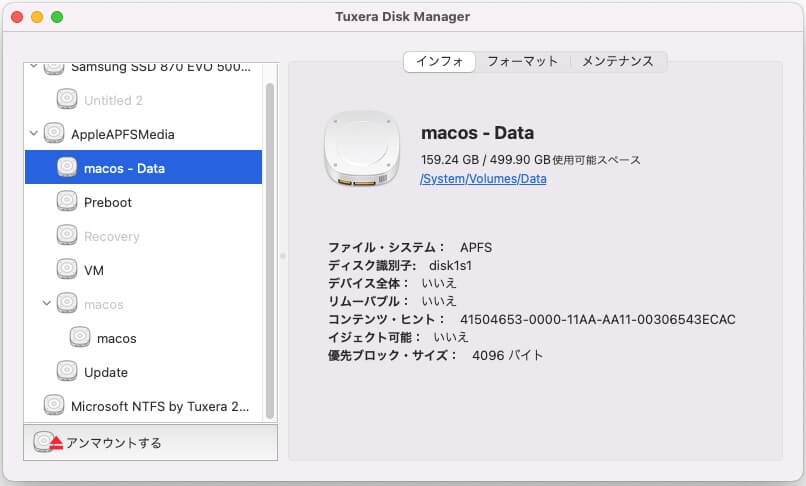Open the メンテナンス tab
This screenshot has width=806, height=486.
[618, 62]
